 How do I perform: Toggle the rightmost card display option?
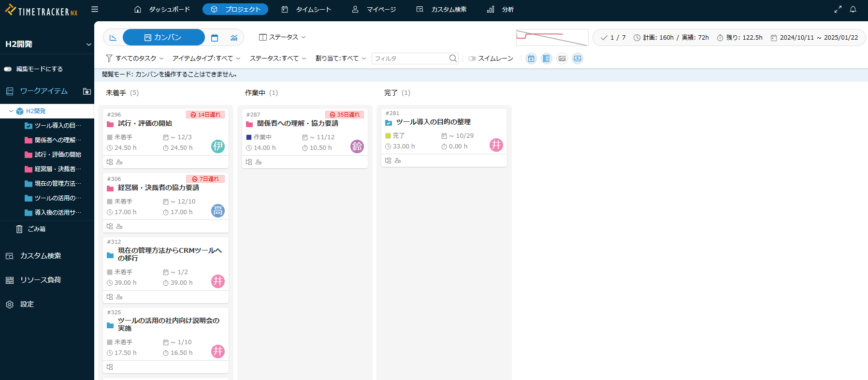(578, 58)
